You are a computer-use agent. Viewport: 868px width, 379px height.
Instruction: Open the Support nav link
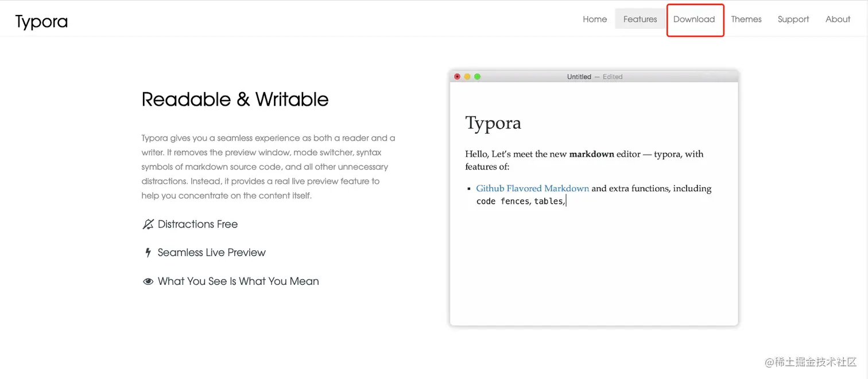pos(793,19)
